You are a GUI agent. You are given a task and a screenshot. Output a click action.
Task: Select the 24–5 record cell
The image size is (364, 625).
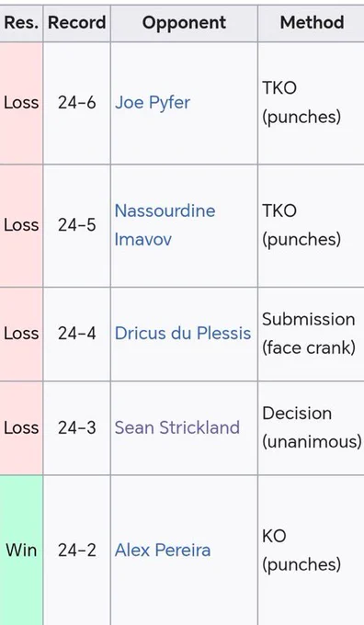(76, 225)
